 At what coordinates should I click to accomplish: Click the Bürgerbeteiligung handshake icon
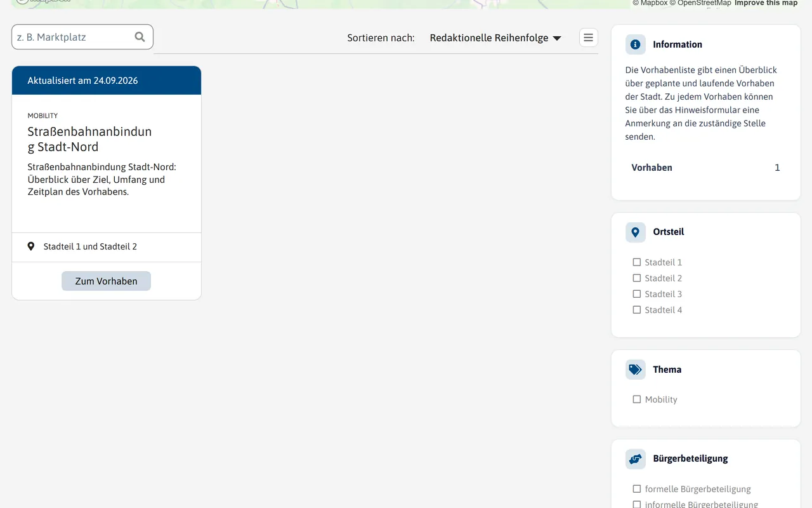[635, 458]
